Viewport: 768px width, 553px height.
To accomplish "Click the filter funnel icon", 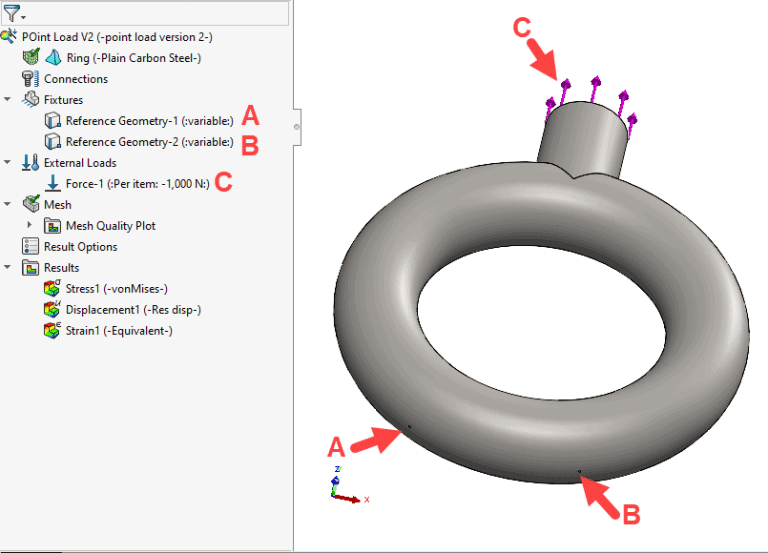I will click(x=12, y=13).
